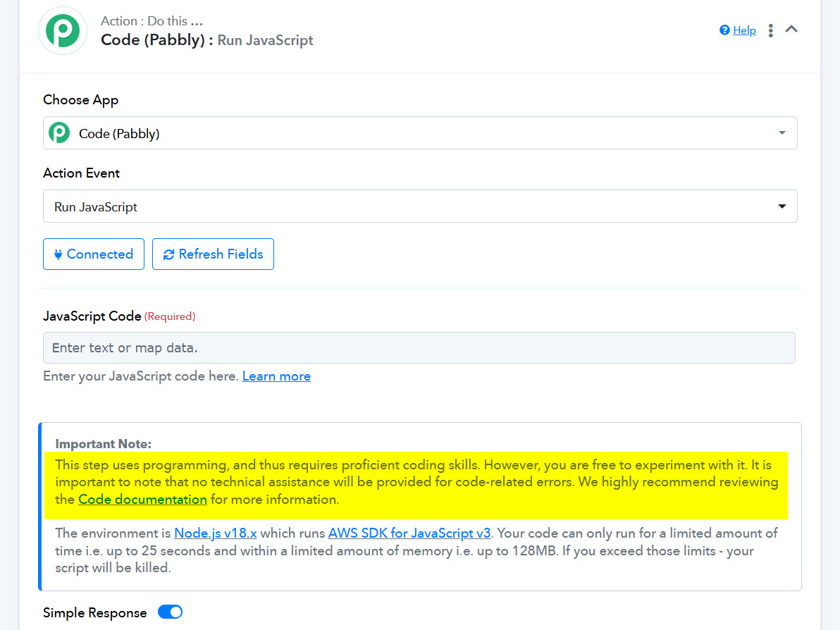
Task: Open the Help link
Action: pos(744,30)
